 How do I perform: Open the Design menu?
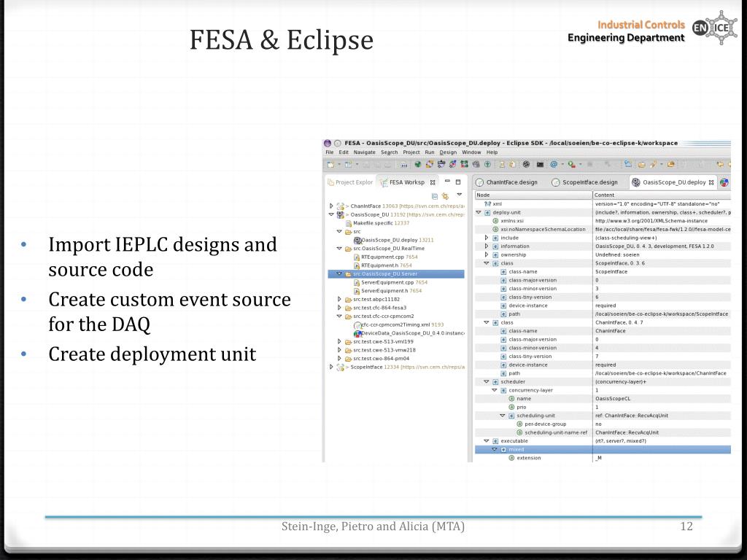click(448, 152)
